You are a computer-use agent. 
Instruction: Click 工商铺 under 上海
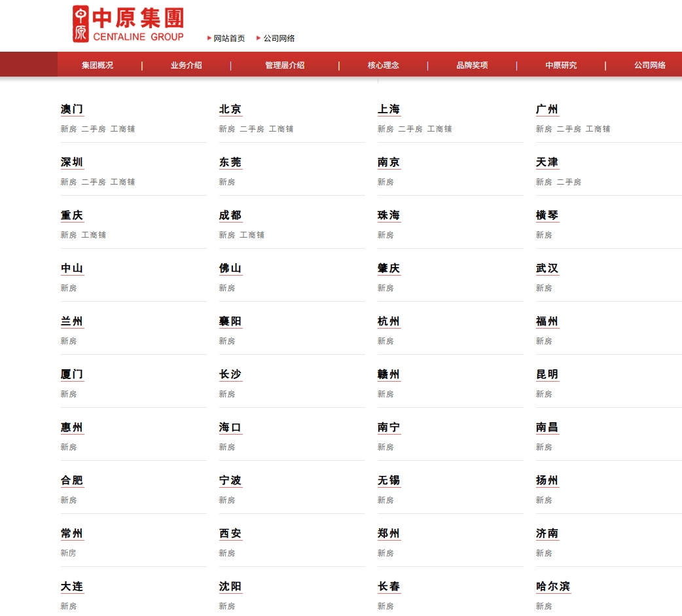(x=439, y=129)
